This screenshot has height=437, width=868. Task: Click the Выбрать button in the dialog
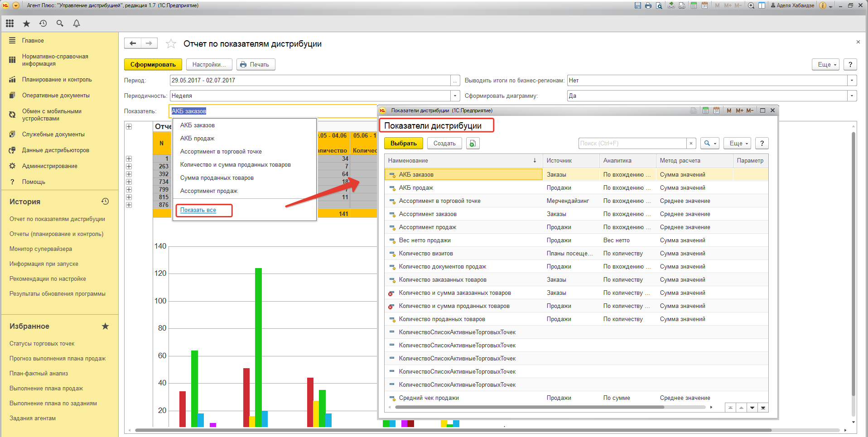pos(404,143)
